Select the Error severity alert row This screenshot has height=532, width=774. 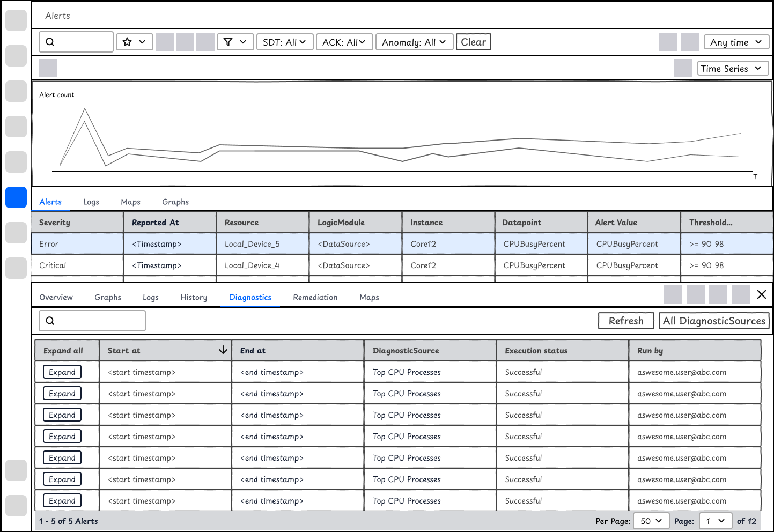pyautogui.click(x=402, y=243)
